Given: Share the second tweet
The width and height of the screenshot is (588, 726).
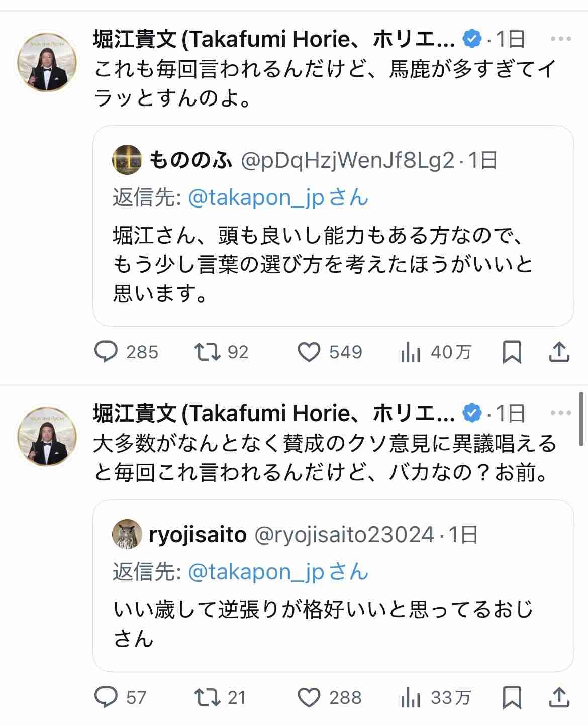Looking at the screenshot, I should 559,697.
